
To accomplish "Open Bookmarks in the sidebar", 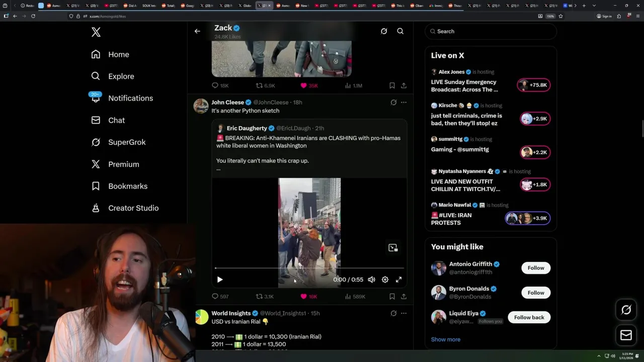I will click(119, 186).
